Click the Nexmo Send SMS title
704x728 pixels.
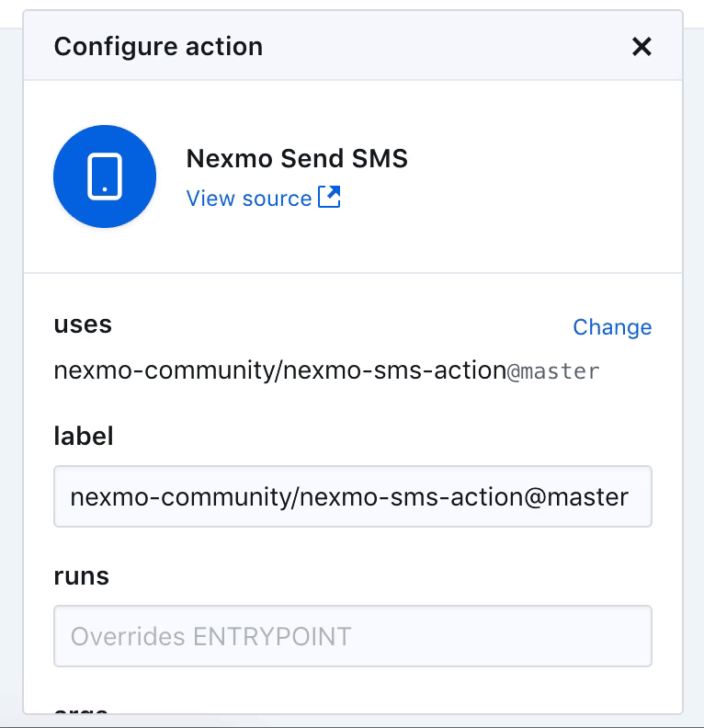297,158
